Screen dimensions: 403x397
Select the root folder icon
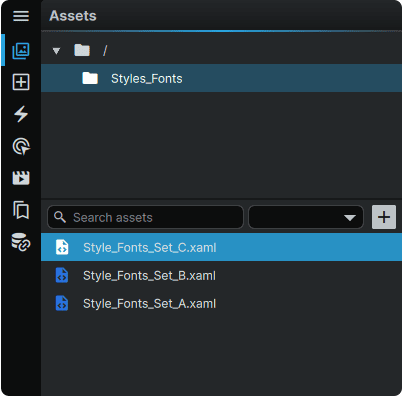click(82, 50)
